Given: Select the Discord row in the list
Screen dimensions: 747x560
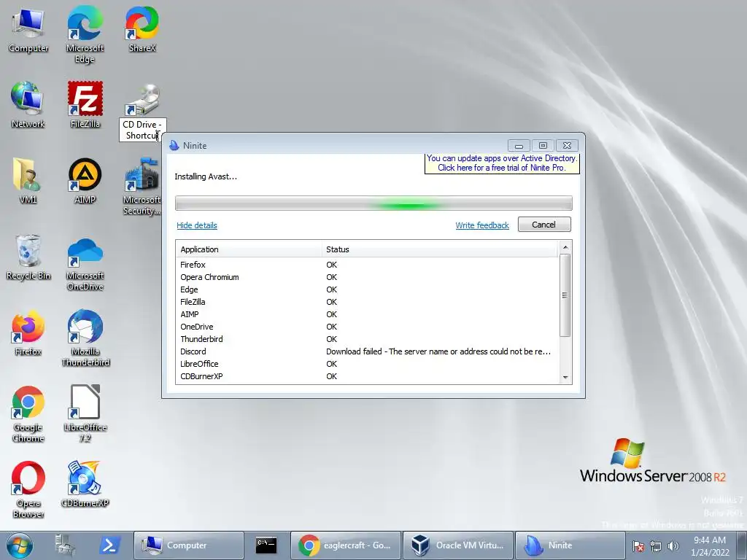Looking at the screenshot, I should (367, 351).
